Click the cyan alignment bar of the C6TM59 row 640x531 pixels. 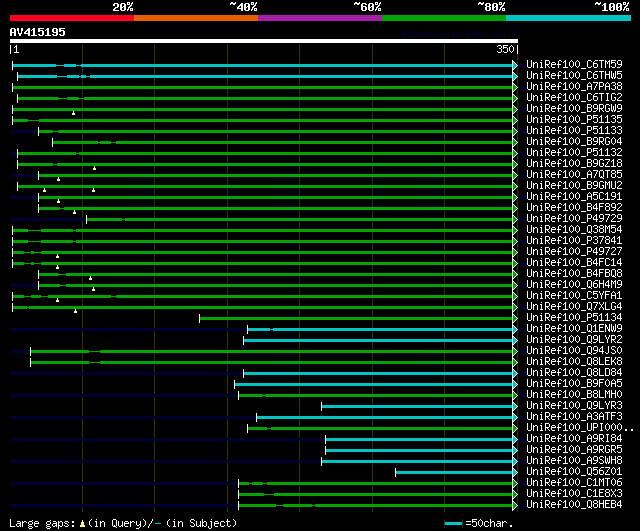point(262,65)
